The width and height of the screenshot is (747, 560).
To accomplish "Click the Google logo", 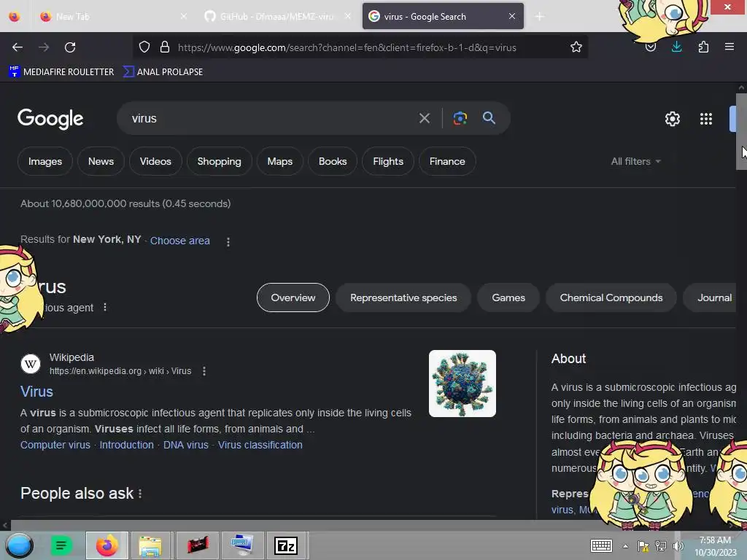I will (50, 119).
